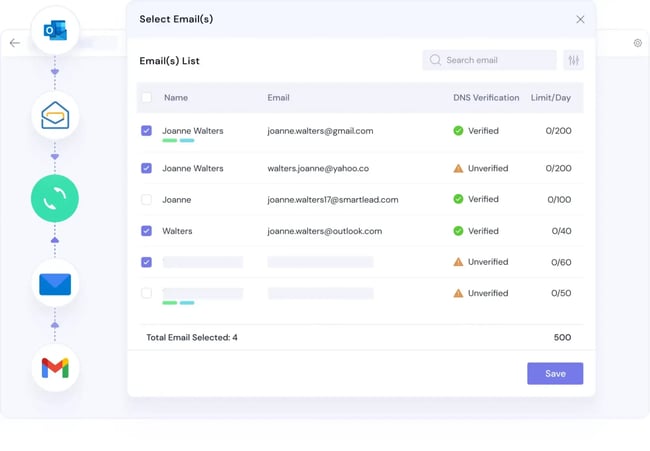This screenshot has height=451, width=650.
Task: Click the Save button
Action: pyautogui.click(x=555, y=374)
